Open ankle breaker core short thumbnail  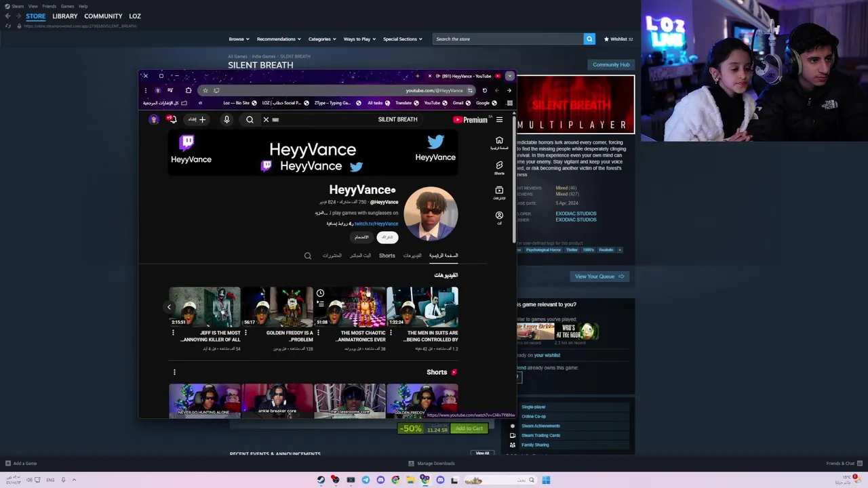(278, 400)
